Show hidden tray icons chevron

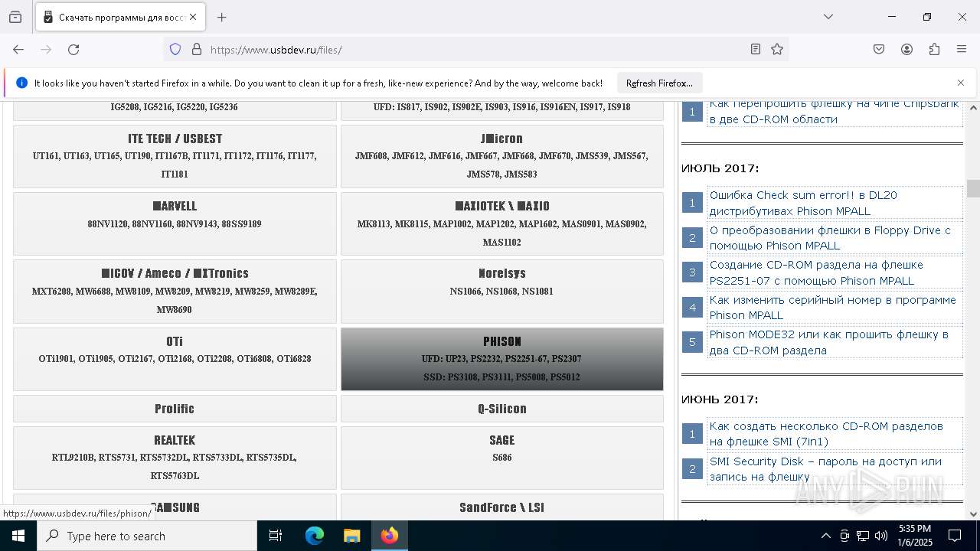825,536
